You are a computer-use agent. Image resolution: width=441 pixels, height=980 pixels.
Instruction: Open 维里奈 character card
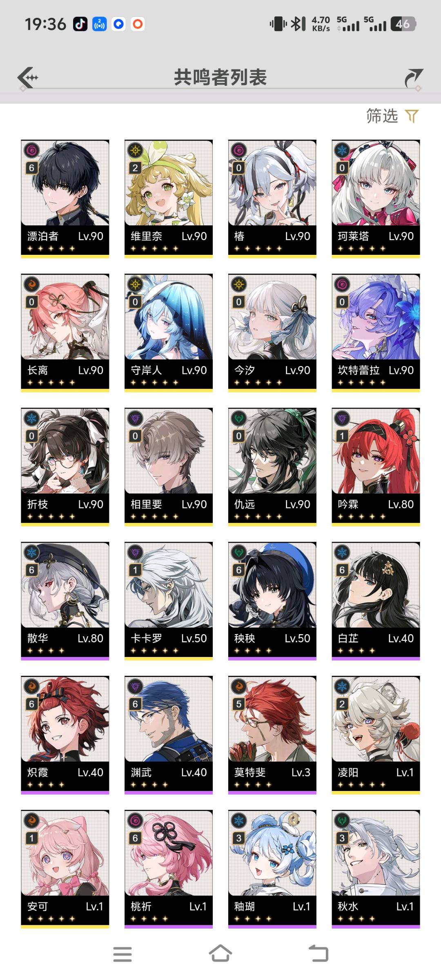coord(169,199)
